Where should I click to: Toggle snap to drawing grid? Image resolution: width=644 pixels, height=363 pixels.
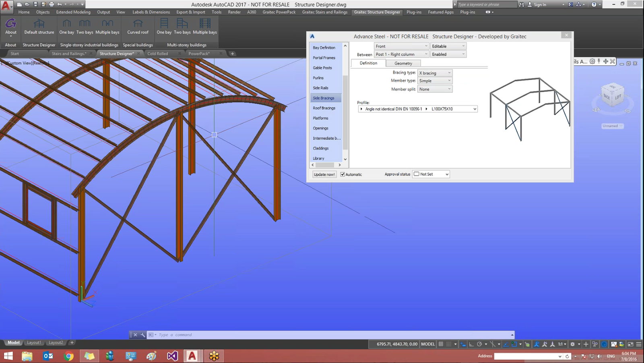[x=448, y=344]
